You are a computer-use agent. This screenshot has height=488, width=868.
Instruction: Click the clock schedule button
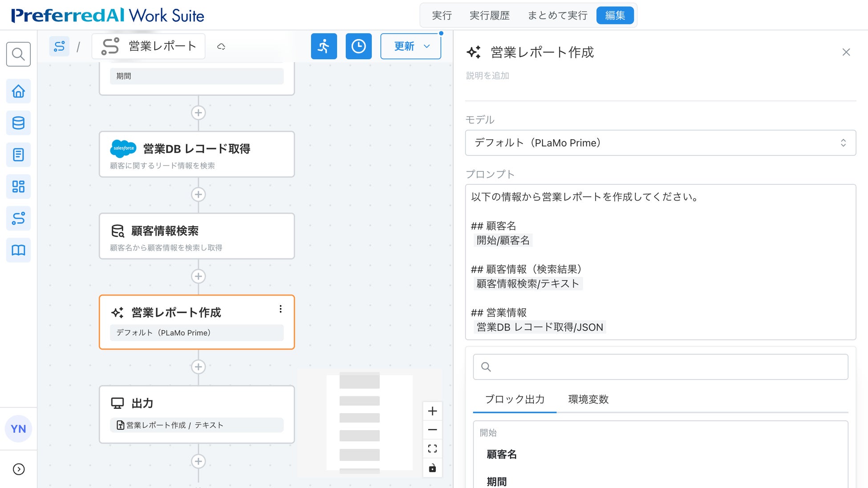click(x=358, y=46)
